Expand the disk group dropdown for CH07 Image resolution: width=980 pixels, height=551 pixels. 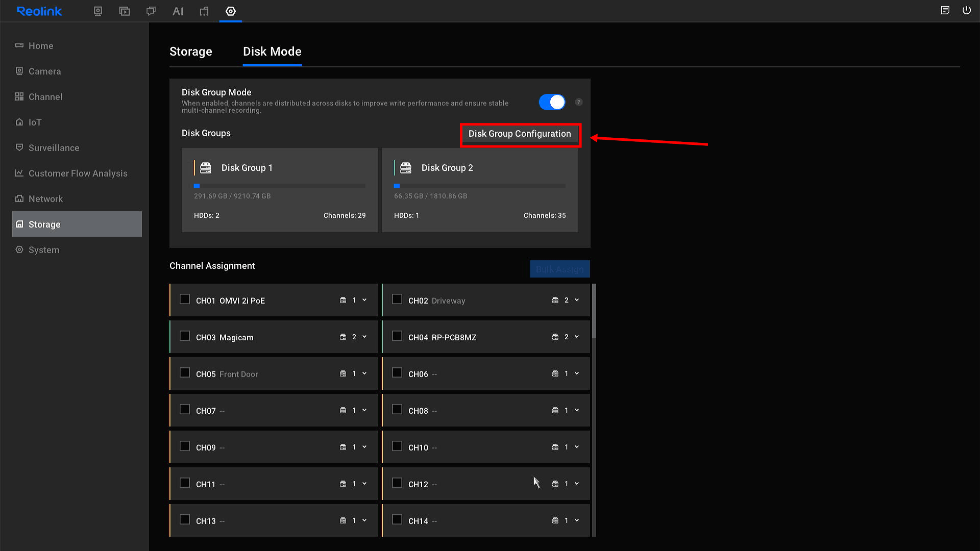pos(364,411)
